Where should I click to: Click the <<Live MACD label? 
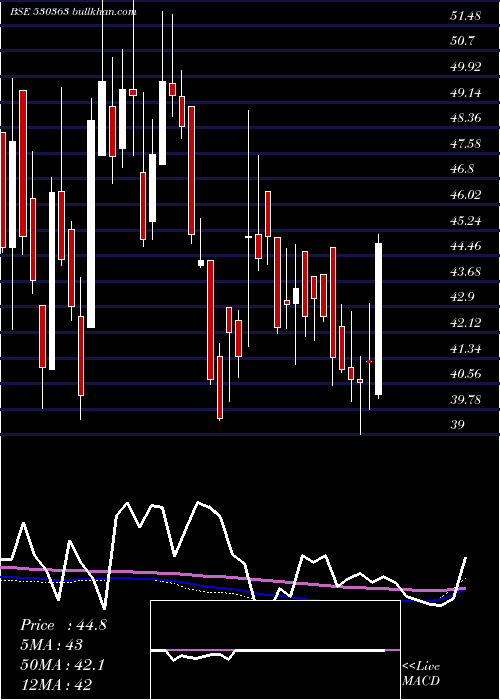421,674
